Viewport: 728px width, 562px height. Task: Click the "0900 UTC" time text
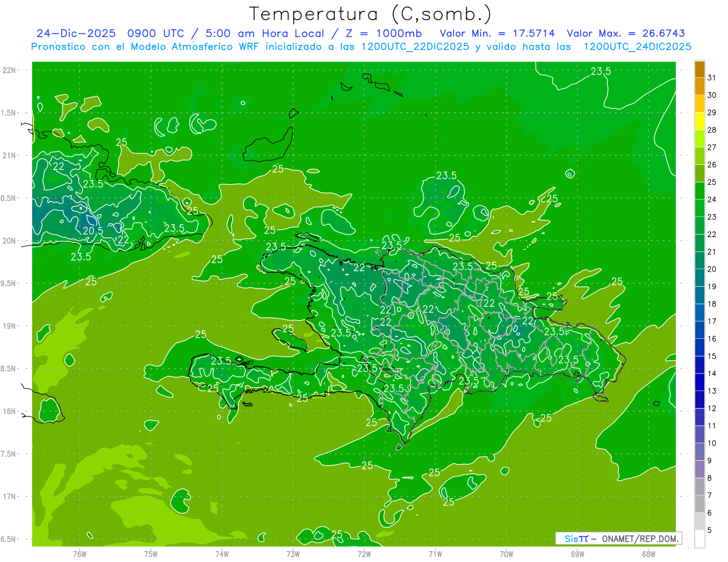[x=156, y=33]
